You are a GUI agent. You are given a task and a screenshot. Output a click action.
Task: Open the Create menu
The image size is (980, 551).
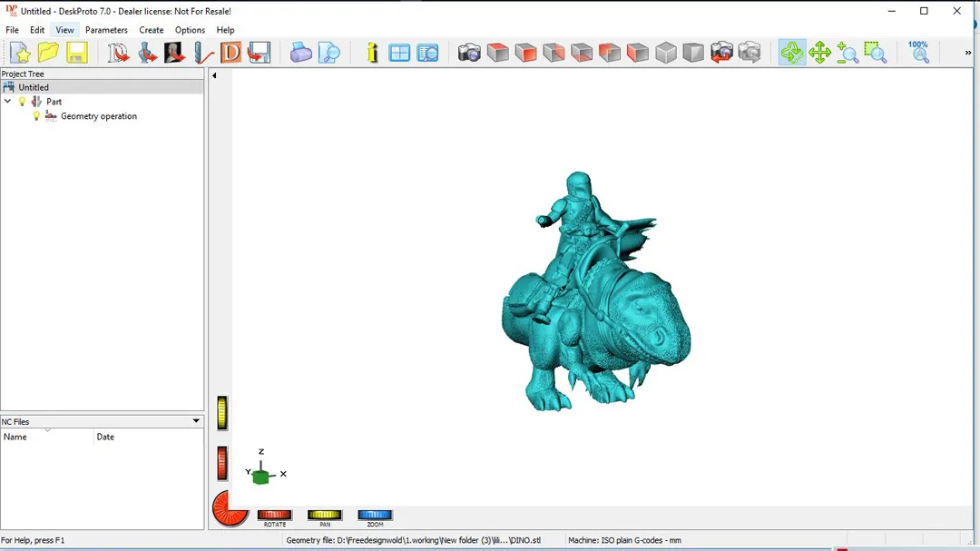click(x=151, y=30)
